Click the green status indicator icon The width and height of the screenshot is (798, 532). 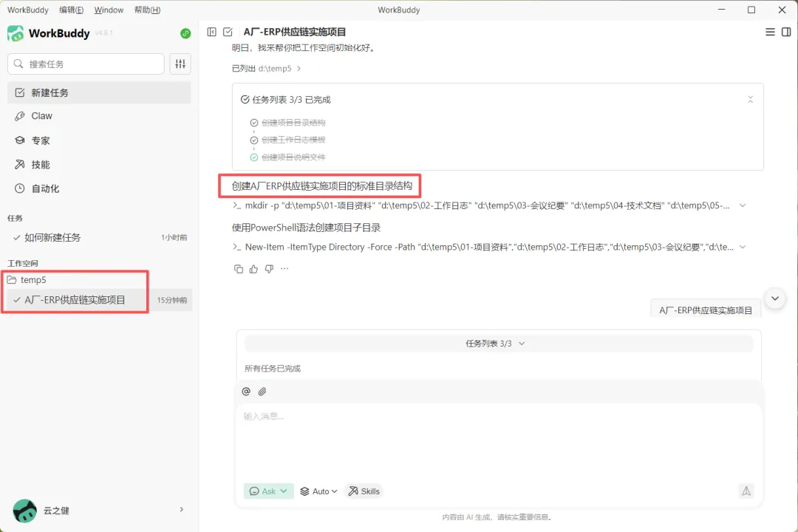pyautogui.click(x=185, y=33)
